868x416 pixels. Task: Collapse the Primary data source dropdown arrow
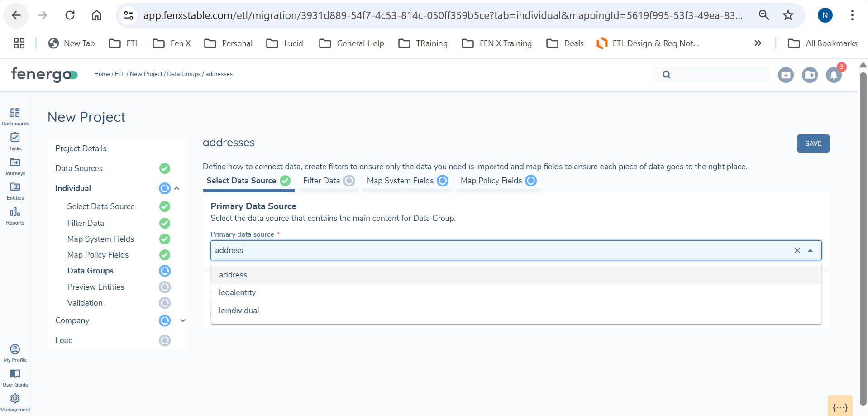810,250
